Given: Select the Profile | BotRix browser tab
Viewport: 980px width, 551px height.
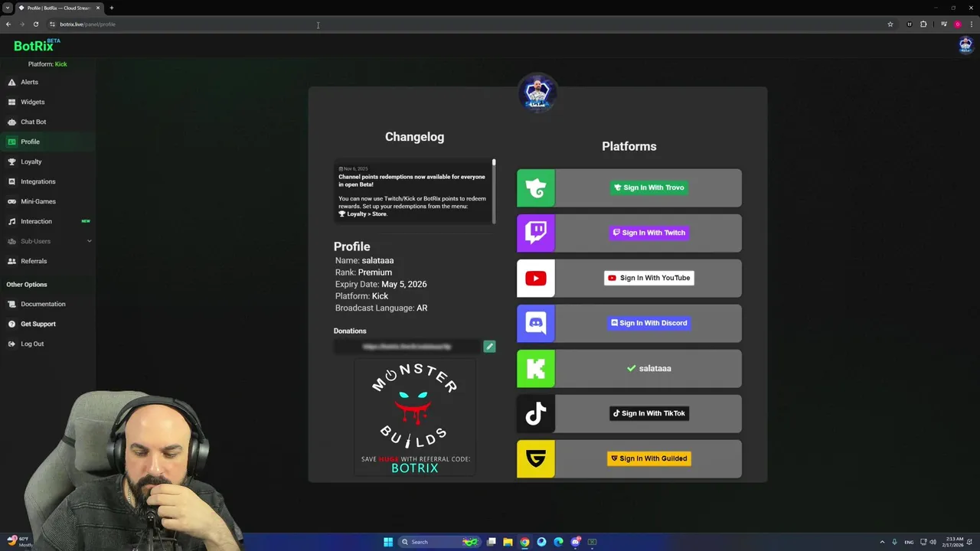Looking at the screenshot, I should (60, 8).
